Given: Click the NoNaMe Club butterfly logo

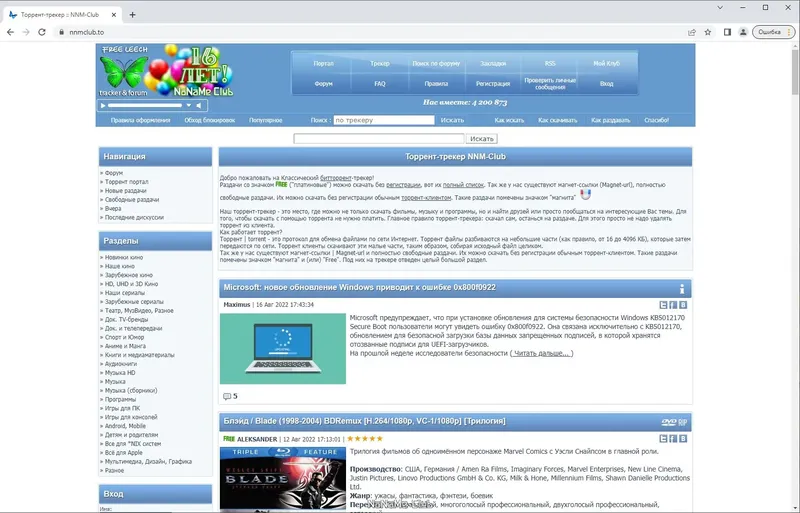Looking at the screenshot, I should pos(124,71).
